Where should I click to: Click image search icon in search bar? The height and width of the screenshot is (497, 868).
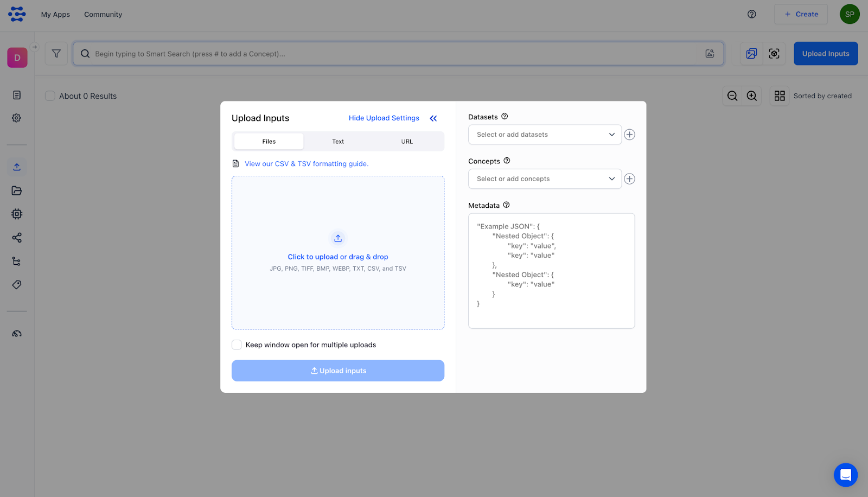point(710,54)
